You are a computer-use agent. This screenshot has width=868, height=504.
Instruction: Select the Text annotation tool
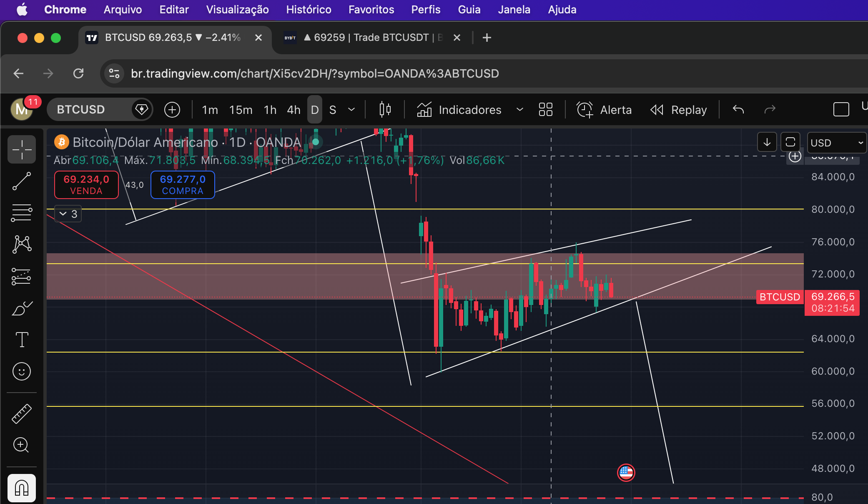tap(22, 340)
